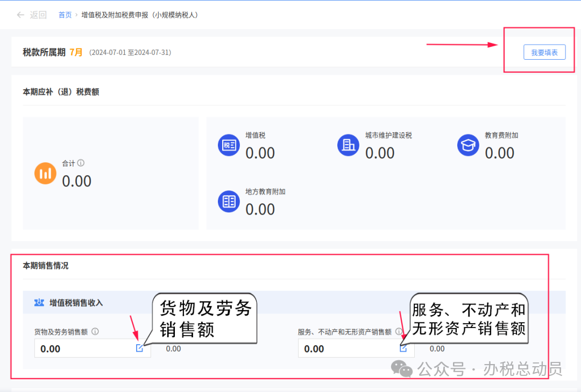581x392 pixels.
Task: Click the tooltip icon beside 货物及劳务销售额 label
Action: click(x=96, y=332)
